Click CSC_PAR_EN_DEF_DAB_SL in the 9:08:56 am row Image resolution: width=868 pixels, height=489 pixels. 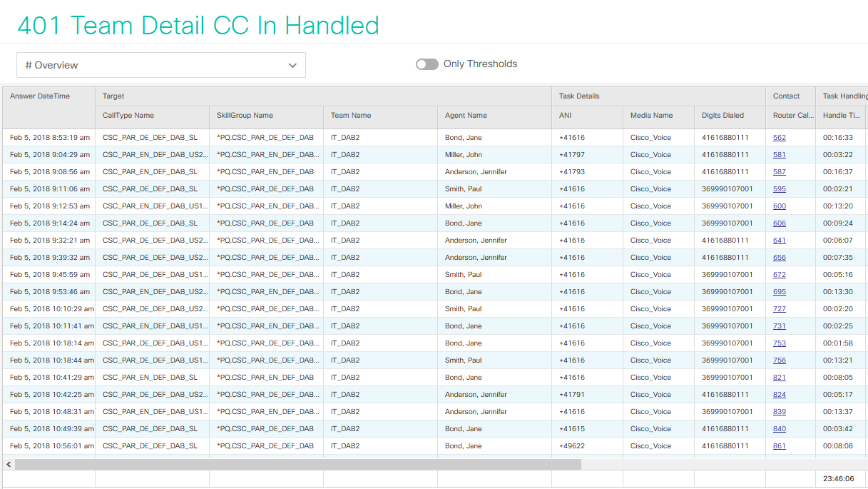point(150,172)
